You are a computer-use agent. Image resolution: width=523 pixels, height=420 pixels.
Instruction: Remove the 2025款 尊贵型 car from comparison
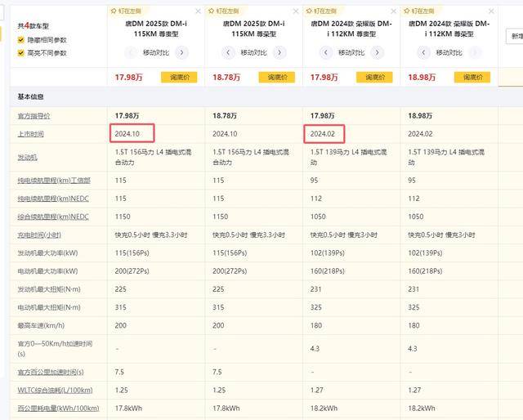pyautogui.click(x=198, y=11)
